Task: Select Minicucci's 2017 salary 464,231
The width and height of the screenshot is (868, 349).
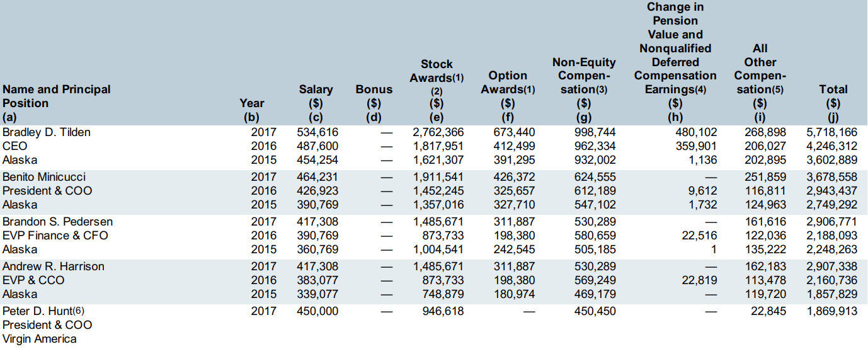Action: click(x=317, y=177)
